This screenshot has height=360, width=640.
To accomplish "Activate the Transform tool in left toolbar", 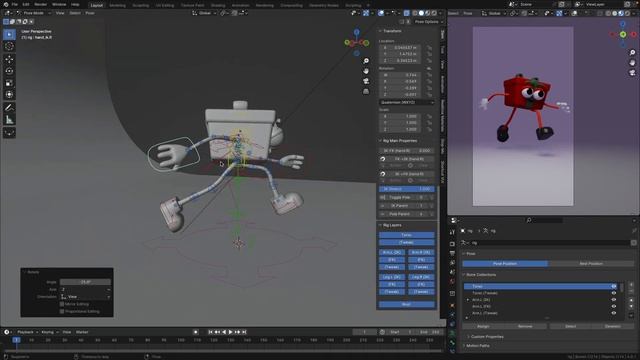I will tap(9, 95).
